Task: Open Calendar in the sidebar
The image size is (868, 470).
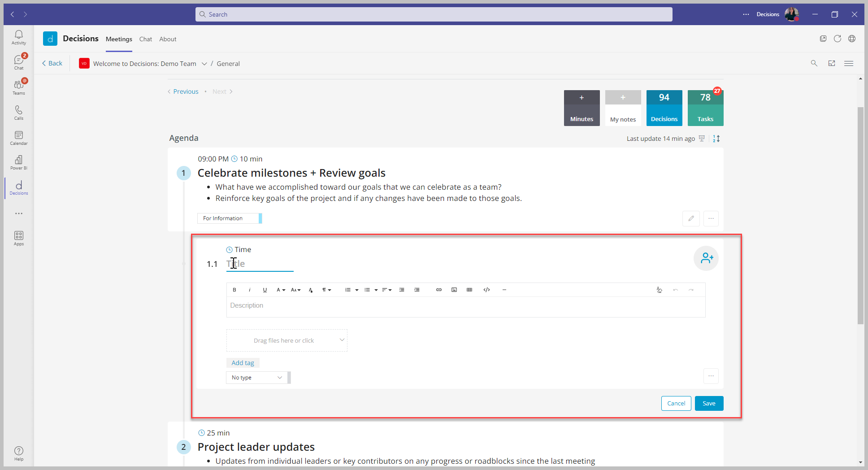Action: (x=19, y=138)
